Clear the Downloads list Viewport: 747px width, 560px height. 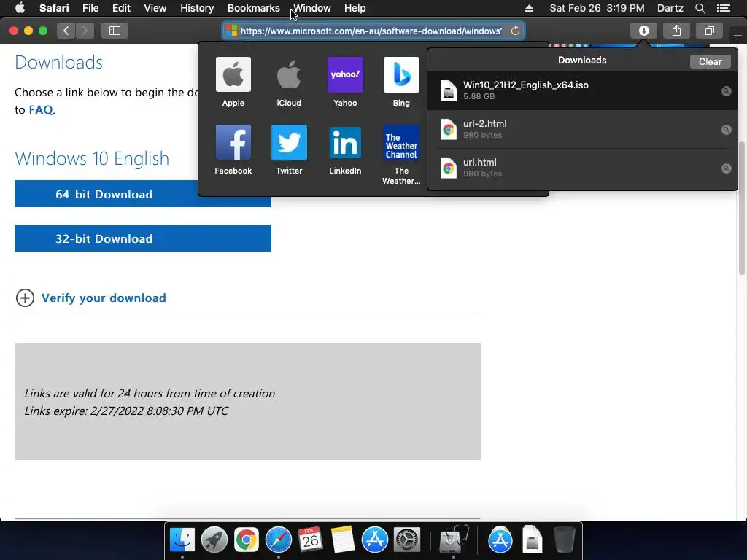point(710,61)
